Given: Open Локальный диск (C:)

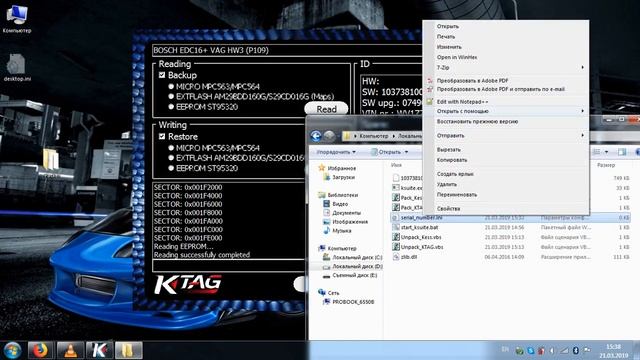Looking at the screenshot, I should [x=357, y=257].
